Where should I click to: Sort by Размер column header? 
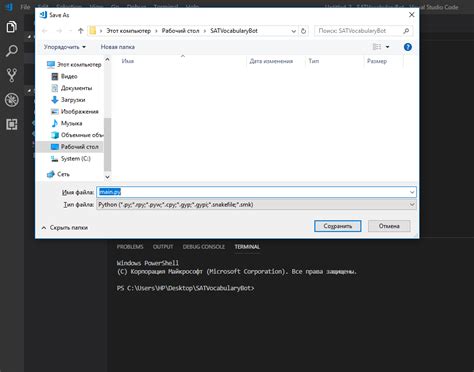tap(377, 61)
